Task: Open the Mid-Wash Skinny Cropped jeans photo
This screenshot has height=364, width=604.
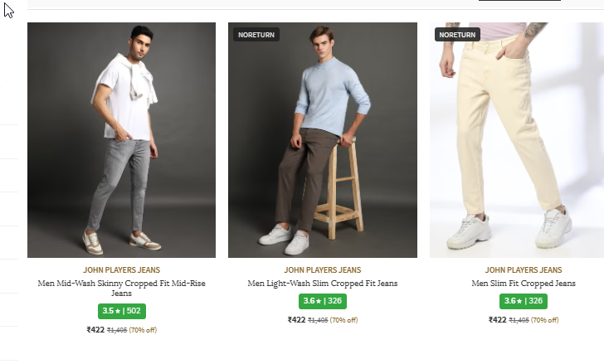Action: tap(121, 139)
